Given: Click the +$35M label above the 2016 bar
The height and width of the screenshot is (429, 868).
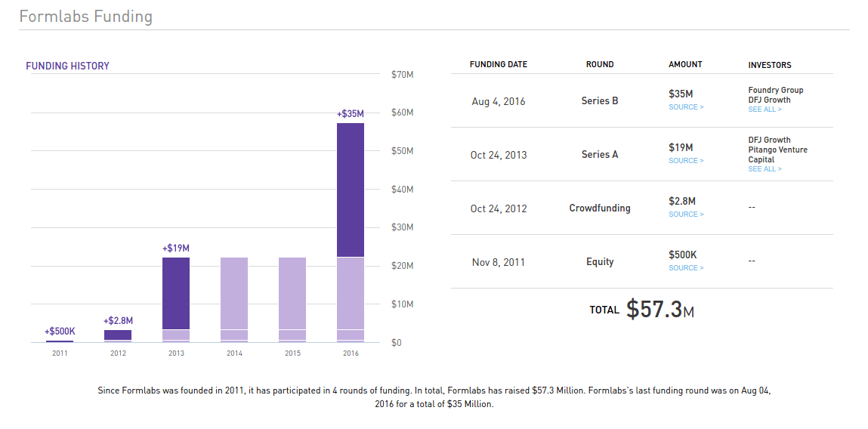Looking at the screenshot, I should (351, 114).
